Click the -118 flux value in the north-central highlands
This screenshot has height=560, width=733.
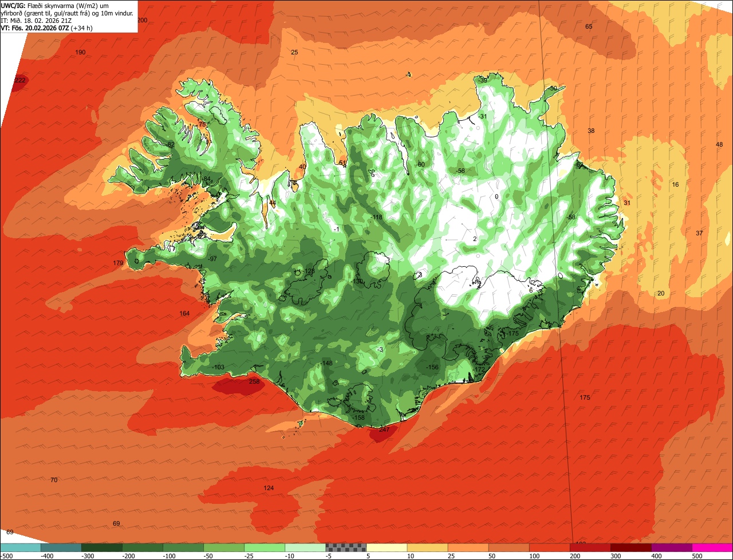coord(376,217)
